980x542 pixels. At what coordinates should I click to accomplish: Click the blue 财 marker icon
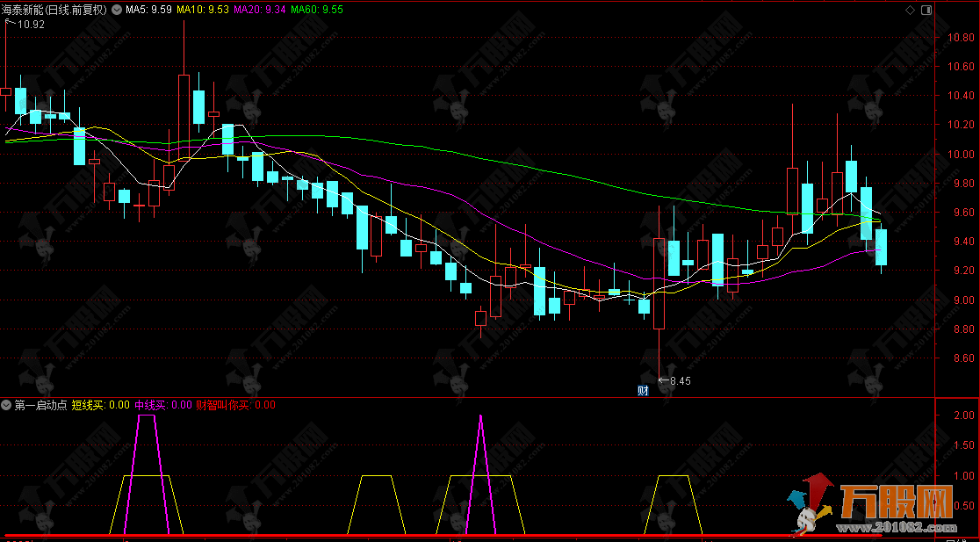pyautogui.click(x=643, y=391)
